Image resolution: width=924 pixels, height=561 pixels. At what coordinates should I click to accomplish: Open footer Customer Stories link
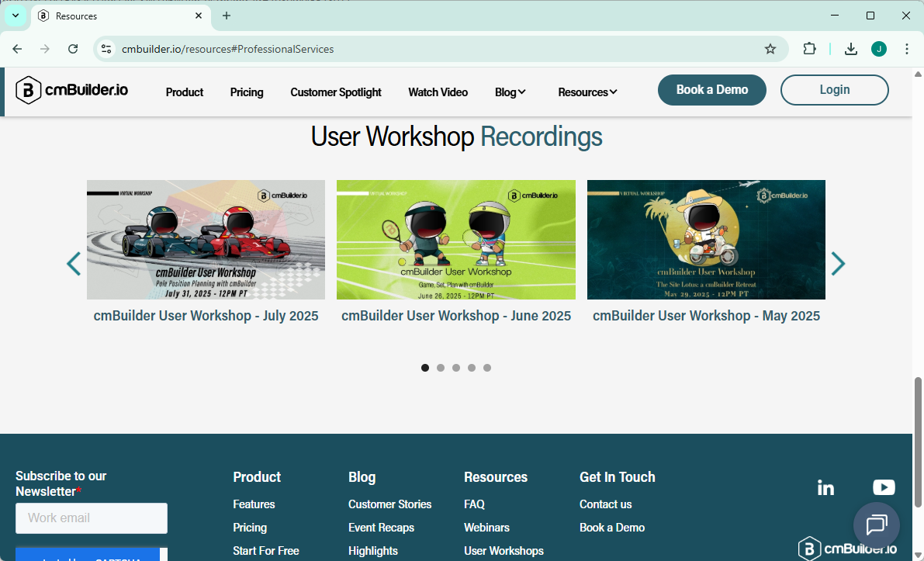pos(389,504)
